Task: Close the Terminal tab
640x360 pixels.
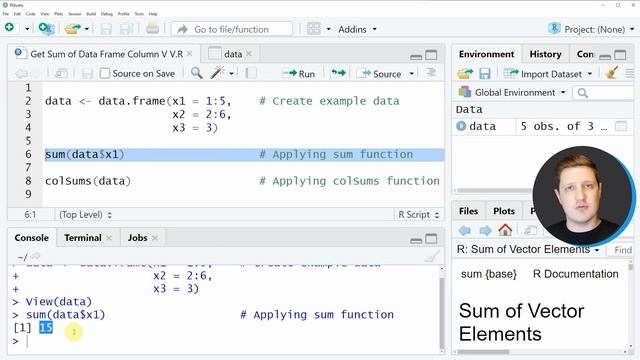Action: point(109,238)
